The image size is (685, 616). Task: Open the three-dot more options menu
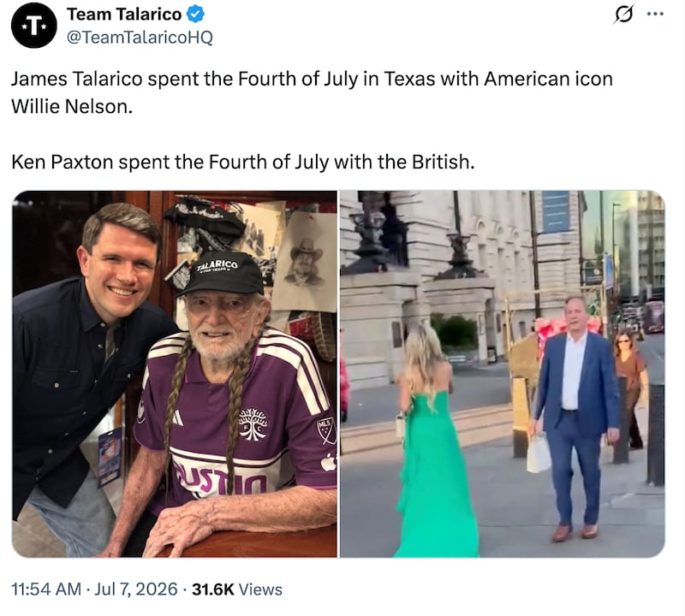click(x=655, y=14)
